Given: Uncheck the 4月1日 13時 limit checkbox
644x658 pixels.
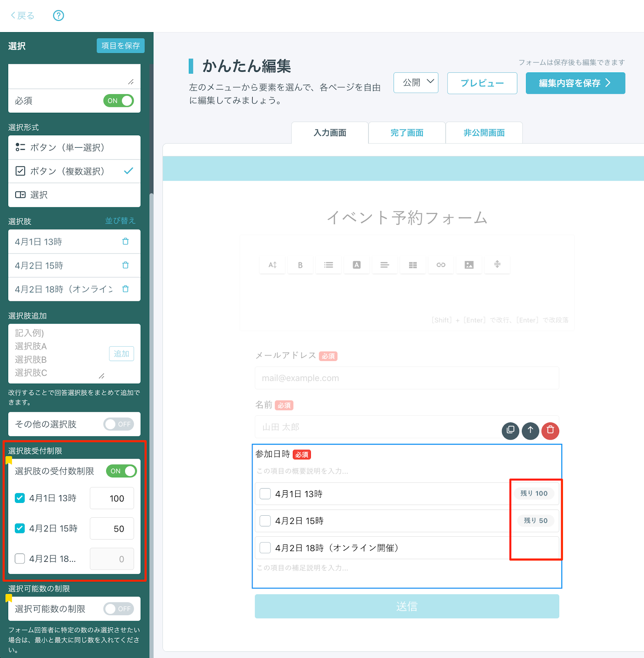Looking at the screenshot, I should pos(20,498).
